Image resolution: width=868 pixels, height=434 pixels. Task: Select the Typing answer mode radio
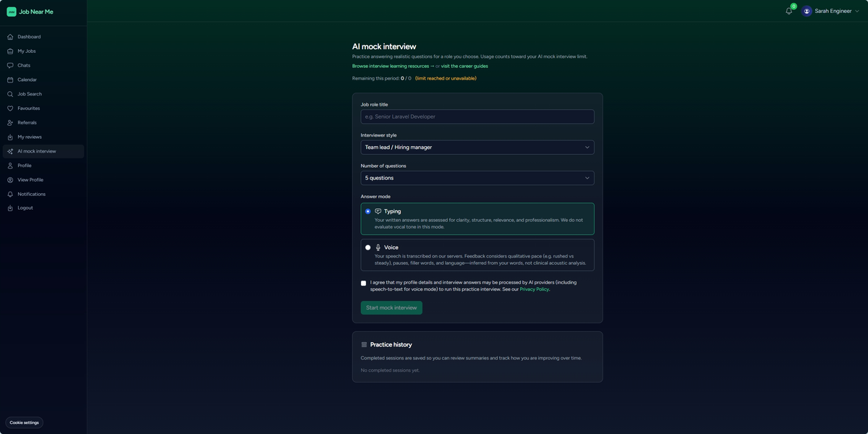pos(367,211)
